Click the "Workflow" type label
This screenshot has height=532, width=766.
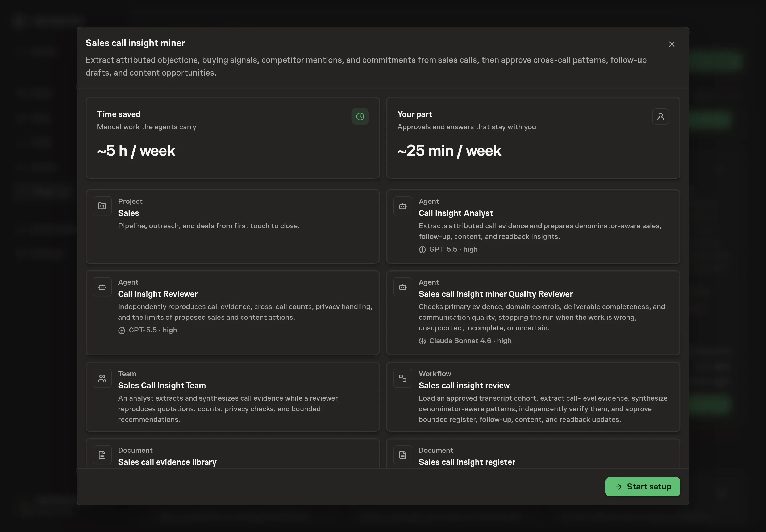coord(435,374)
